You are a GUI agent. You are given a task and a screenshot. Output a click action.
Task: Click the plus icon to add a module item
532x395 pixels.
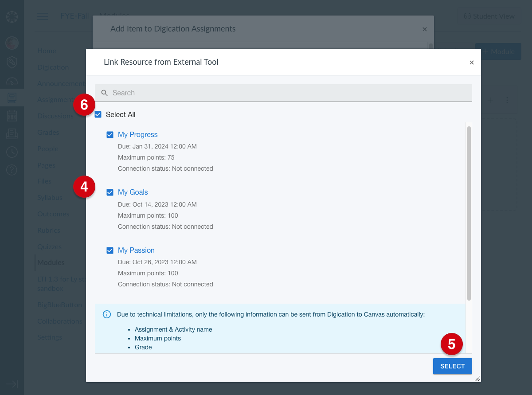click(490, 100)
